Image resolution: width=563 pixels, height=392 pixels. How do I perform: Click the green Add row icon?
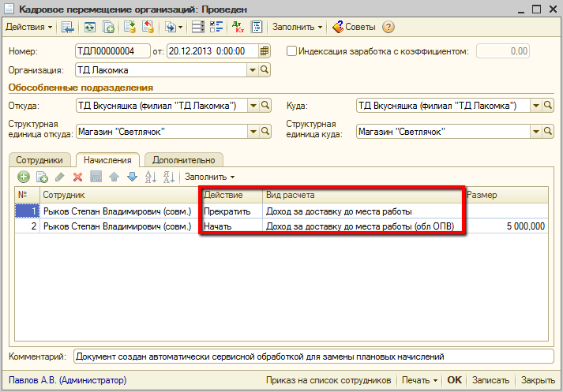(24, 177)
